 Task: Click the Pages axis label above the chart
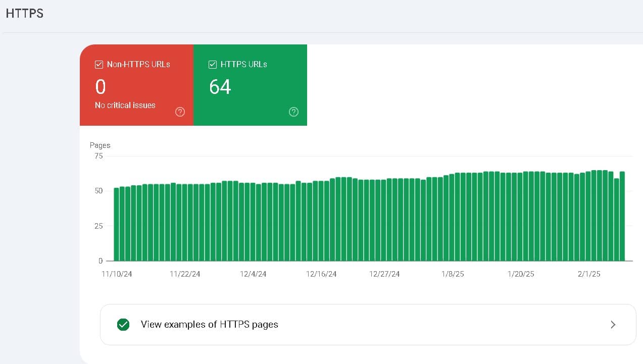100,145
